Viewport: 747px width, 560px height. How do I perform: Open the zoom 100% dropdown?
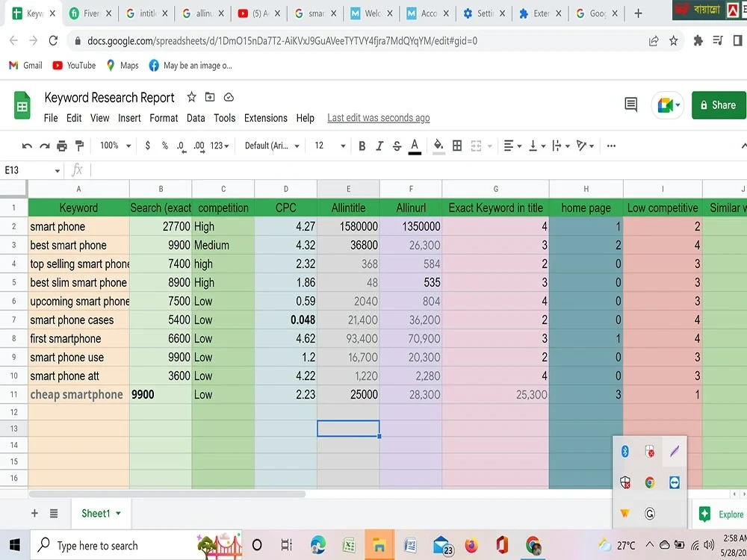(x=115, y=146)
